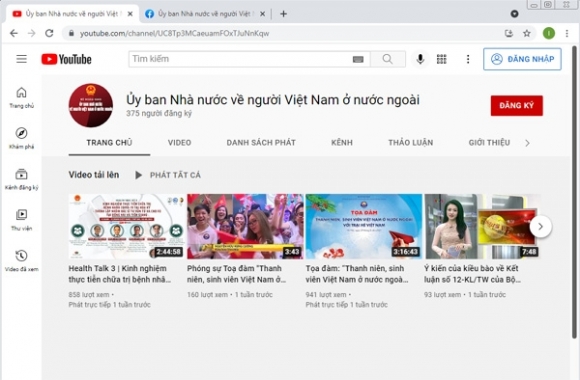Open Video đã xem history
Image resolution: width=580 pixels, height=380 pixels.
21,261
